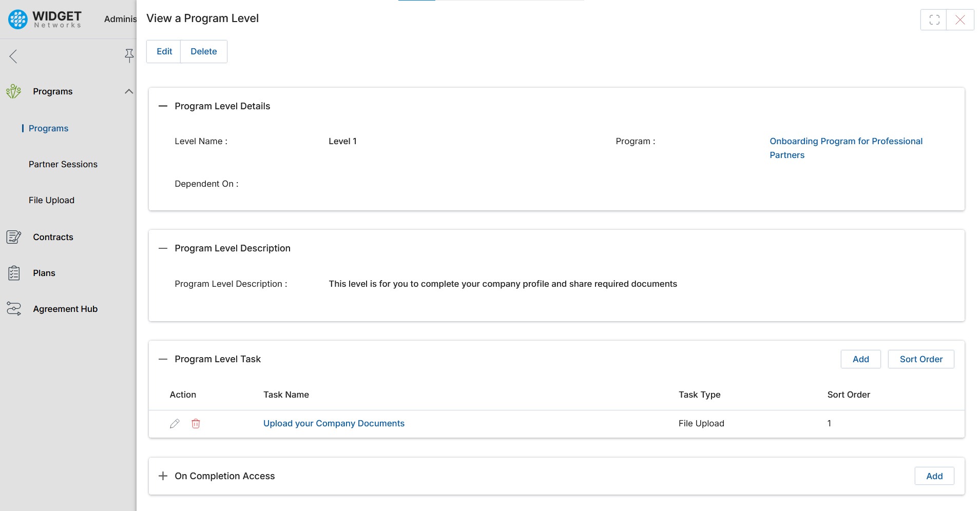Collapse the Program Level Task section
The height and width of the screenshot is (511, 980).
163,359
